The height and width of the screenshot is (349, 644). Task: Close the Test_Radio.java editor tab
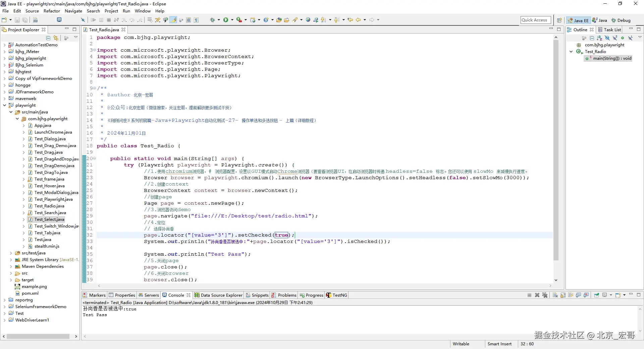coord(123,30)
